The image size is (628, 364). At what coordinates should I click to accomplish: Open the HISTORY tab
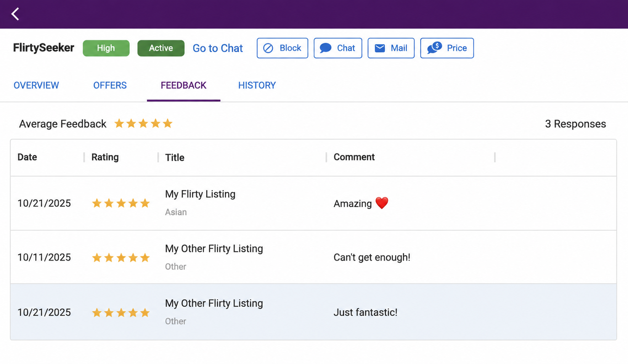point(257,85)
